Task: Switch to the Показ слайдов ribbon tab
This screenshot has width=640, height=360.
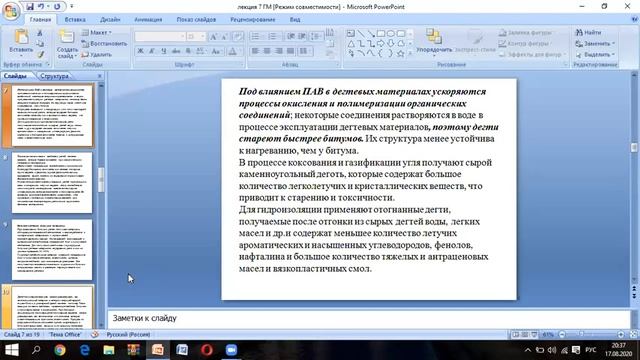Action: point(196,20)
